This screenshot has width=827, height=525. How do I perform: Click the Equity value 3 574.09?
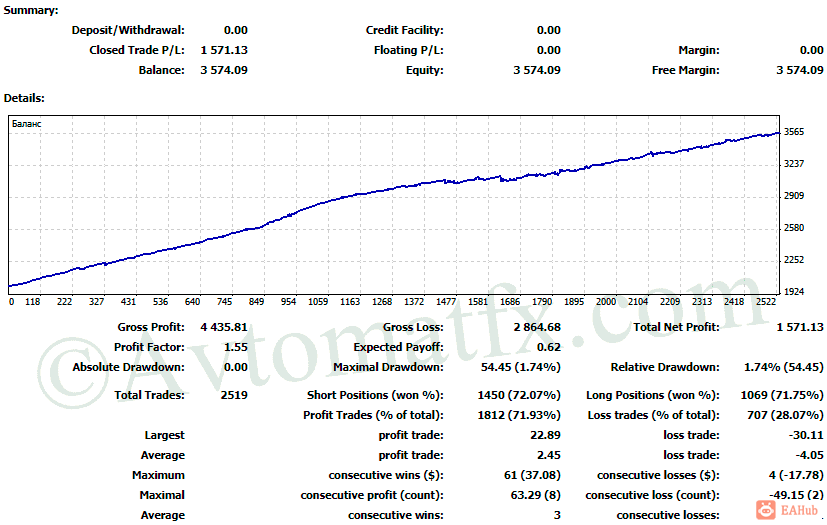coord(537,70)
